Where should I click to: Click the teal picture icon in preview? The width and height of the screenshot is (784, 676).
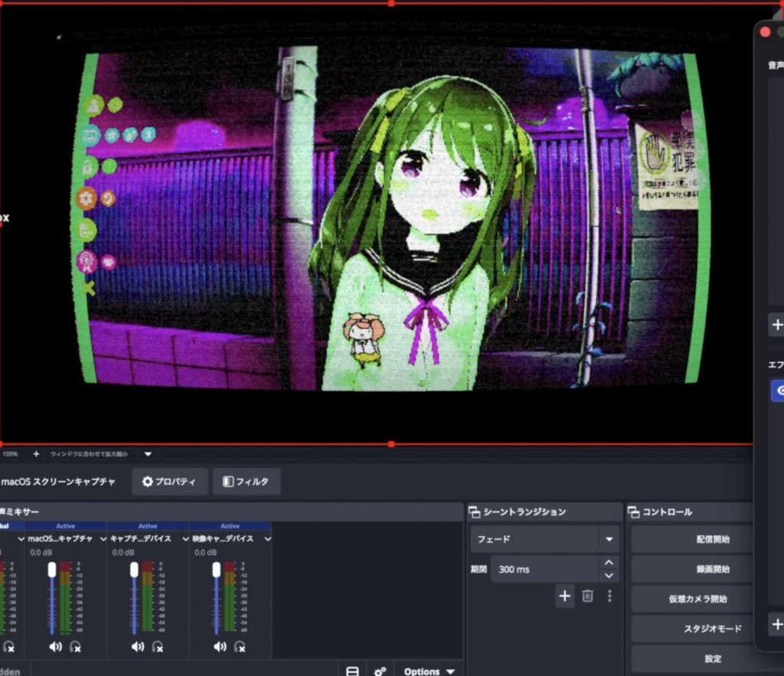[90, 135]
